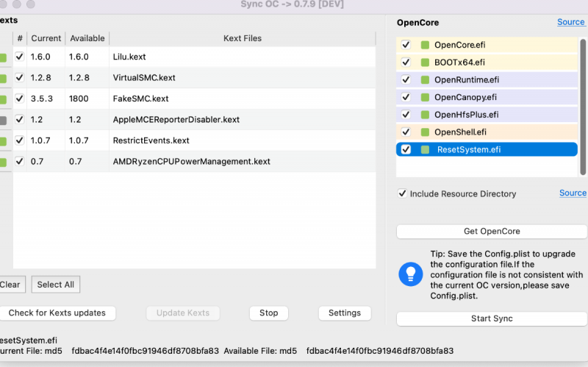Click the green status indicator next to OpenCanopy.efi
Image resolution: width=588 pixels, height=367 pixels.
point(425,97)
